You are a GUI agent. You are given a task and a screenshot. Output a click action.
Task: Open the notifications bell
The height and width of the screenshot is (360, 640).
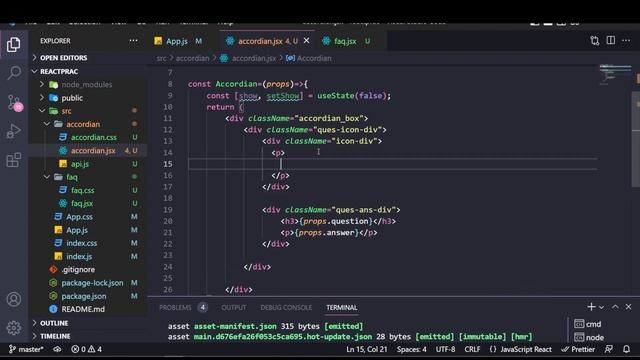click(x=627, y=349)
